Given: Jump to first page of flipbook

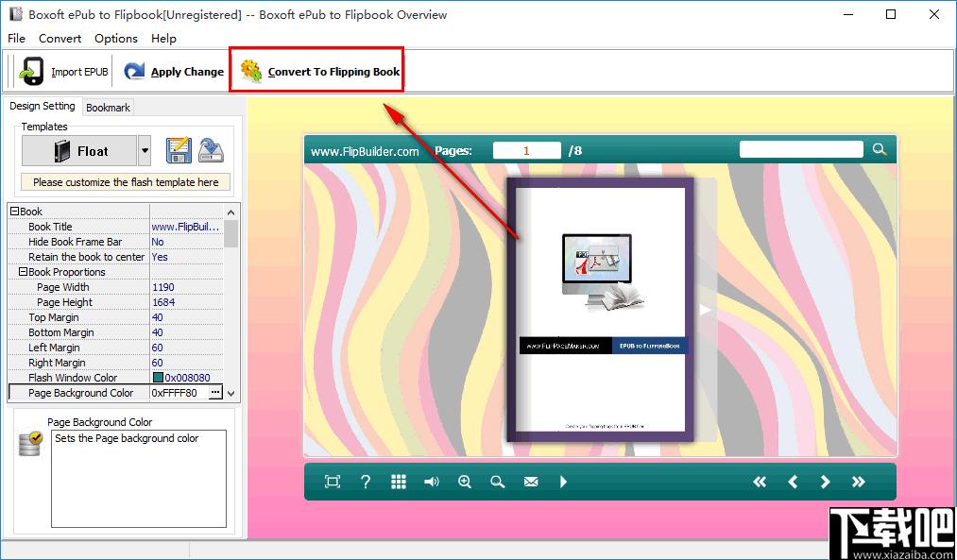Looking at the screenshot, I should click(x=760, y=482).
